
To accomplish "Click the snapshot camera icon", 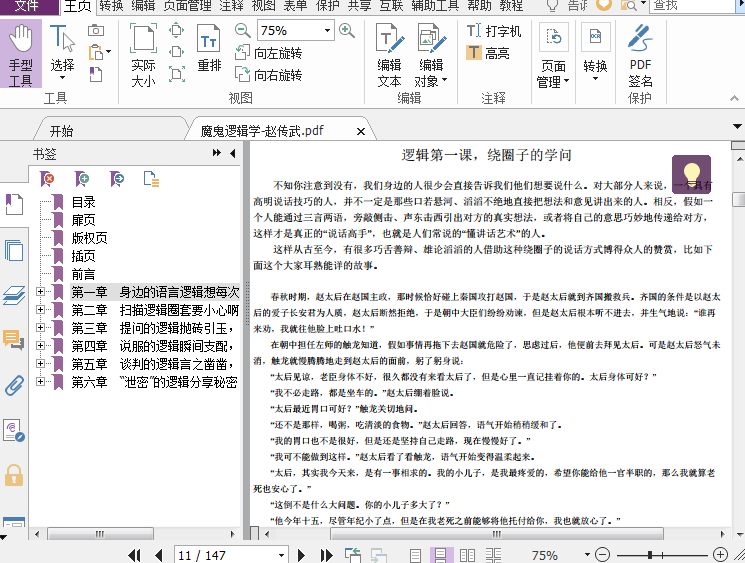I will (x=96, y=30).
